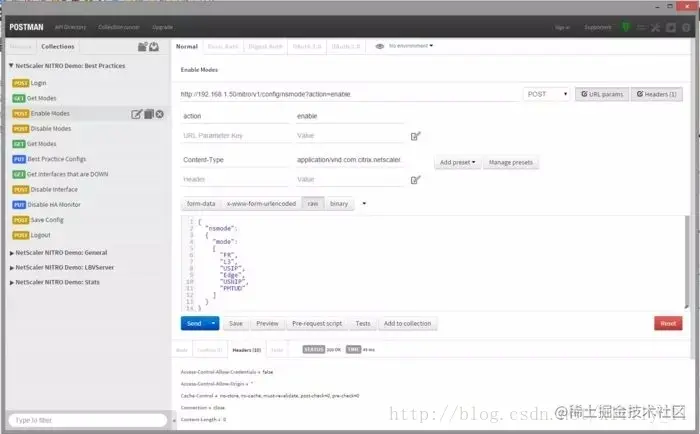Click the blue Send button
Image resolution: width=700 pixels, height=434 pixels.
pos(194,323)
